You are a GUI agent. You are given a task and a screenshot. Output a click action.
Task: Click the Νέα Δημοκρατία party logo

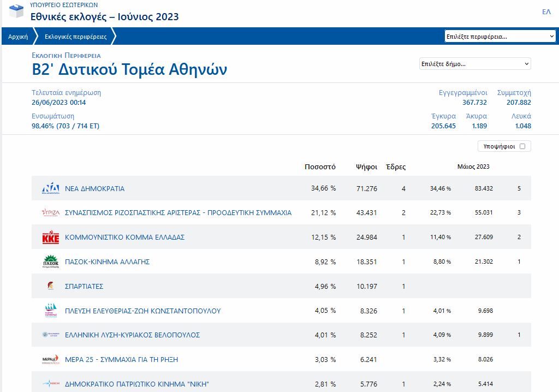click(x=50, y=188)
